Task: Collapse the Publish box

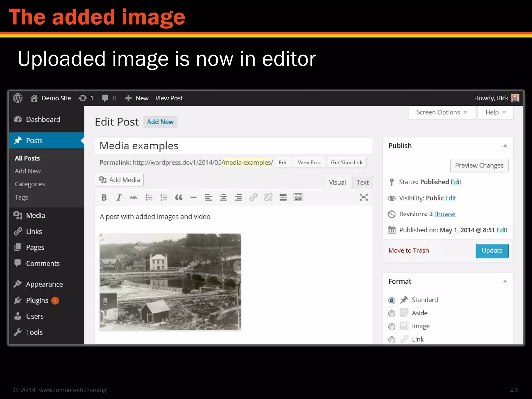Action: tap(505, 145)
